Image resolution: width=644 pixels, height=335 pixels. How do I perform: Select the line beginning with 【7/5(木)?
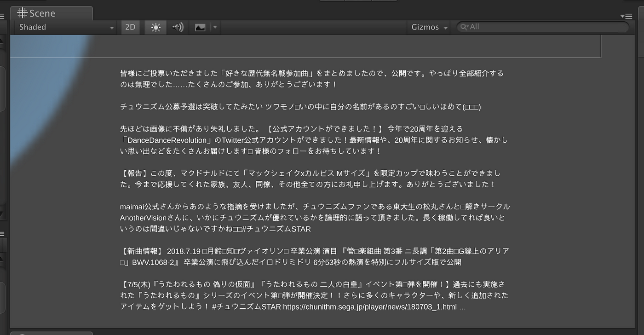point(314,284)
